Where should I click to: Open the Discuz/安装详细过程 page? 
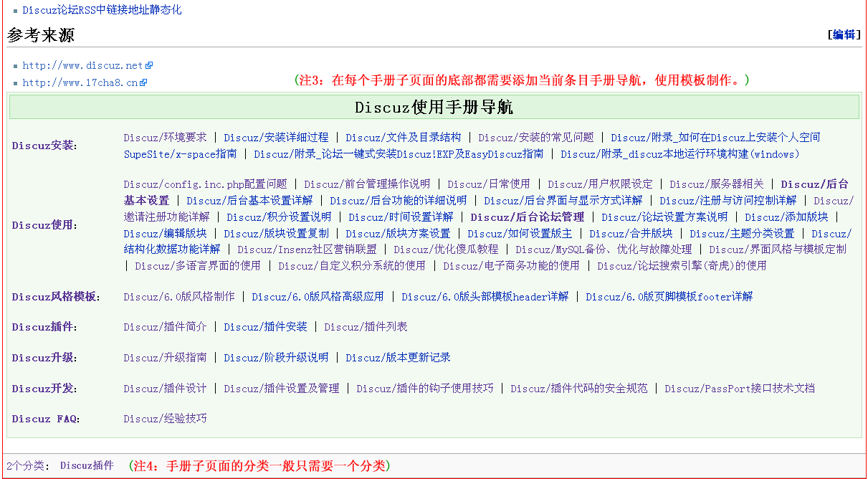(276, 137)
